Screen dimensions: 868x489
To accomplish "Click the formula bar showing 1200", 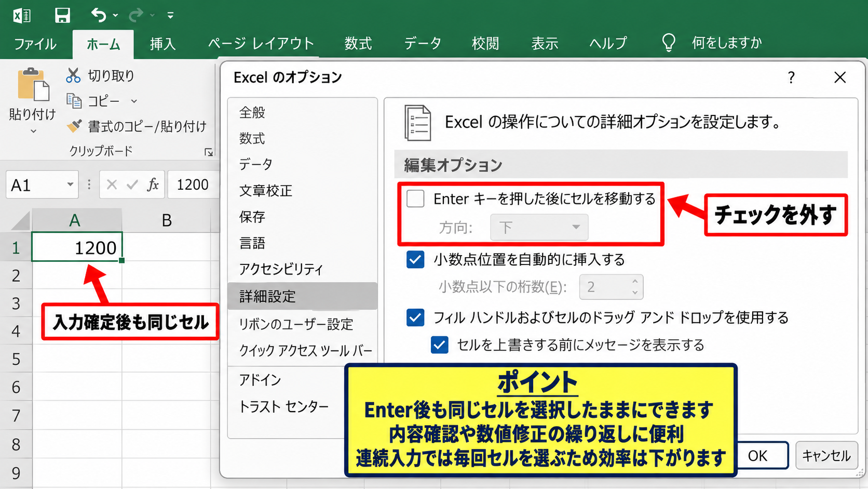I will click(193, 184).
